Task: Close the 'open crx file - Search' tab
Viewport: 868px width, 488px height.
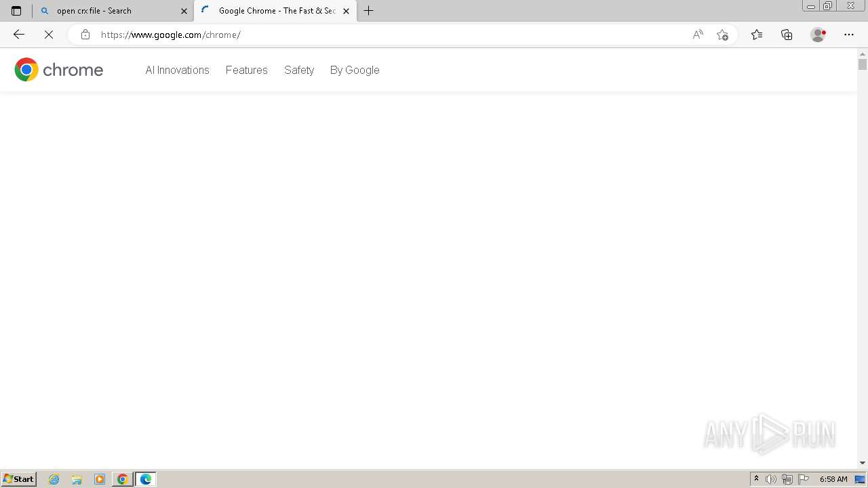Action: click(184, 11)
